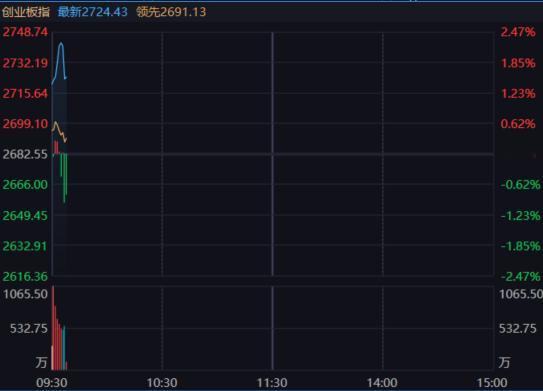Select the 最新2724.43 latest price label

[92, 12]
